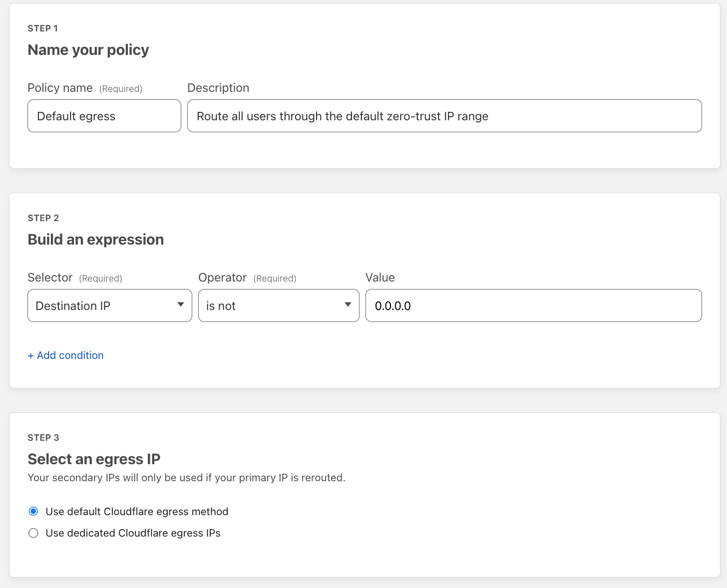The image size is (727, 588).
Task: Expand the Selector list via its chevron arrow
Action: tap(180, 305)
